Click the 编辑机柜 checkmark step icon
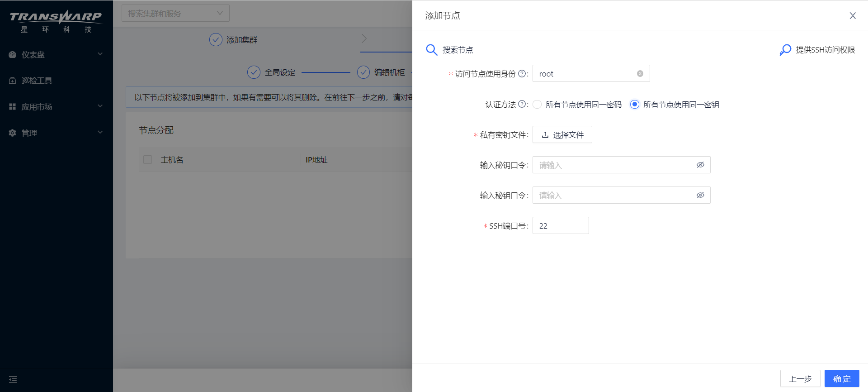 click(x=363, y=72)
